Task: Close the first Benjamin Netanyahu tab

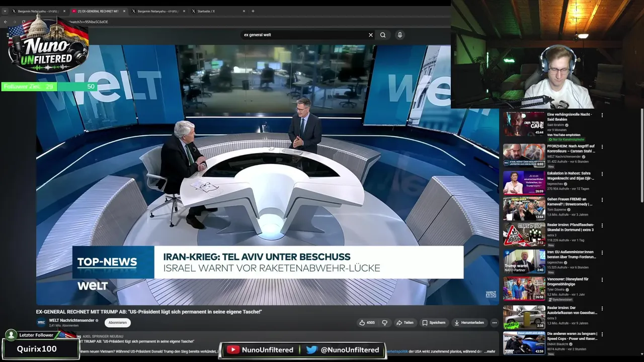Action: click(x=64, y=11)
